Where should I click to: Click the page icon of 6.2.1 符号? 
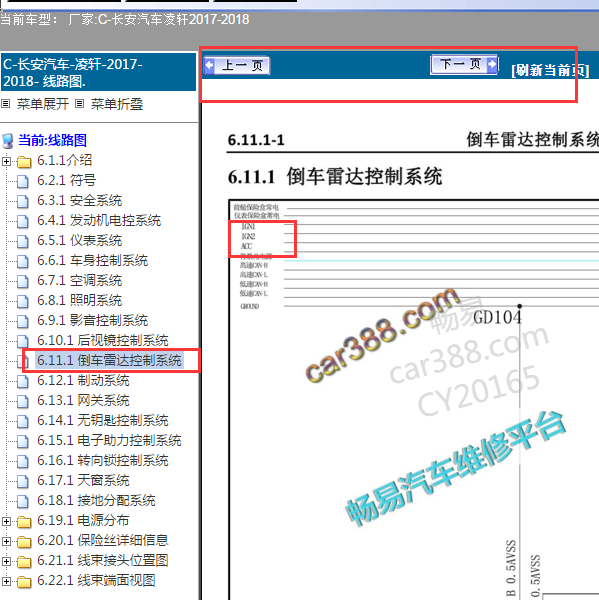click(x=23, y=181)
